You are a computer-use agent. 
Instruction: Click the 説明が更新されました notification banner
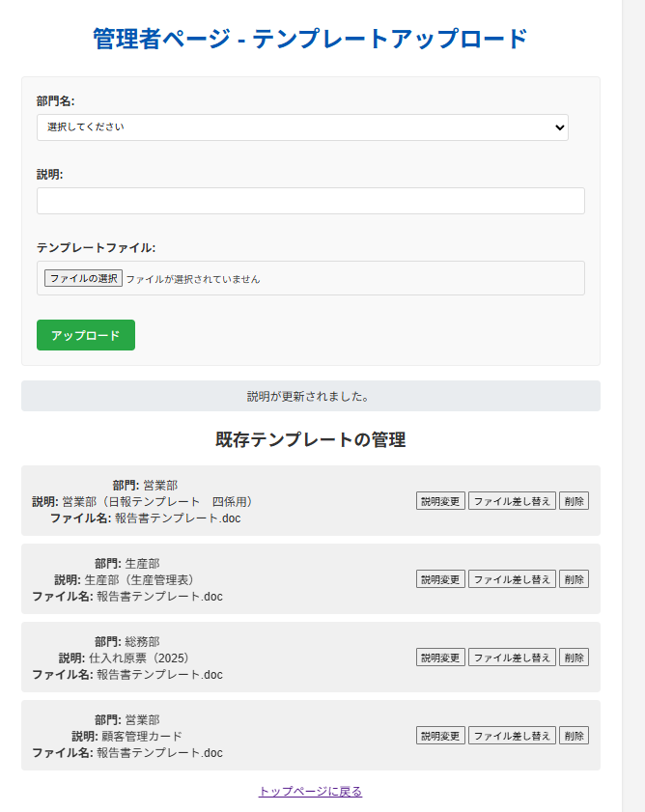[x=311, y=396]
